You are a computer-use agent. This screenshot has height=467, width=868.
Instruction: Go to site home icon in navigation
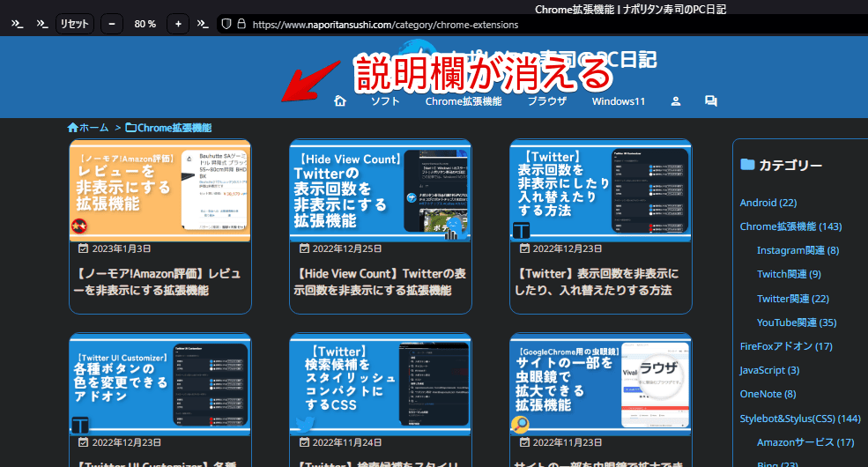340,100
